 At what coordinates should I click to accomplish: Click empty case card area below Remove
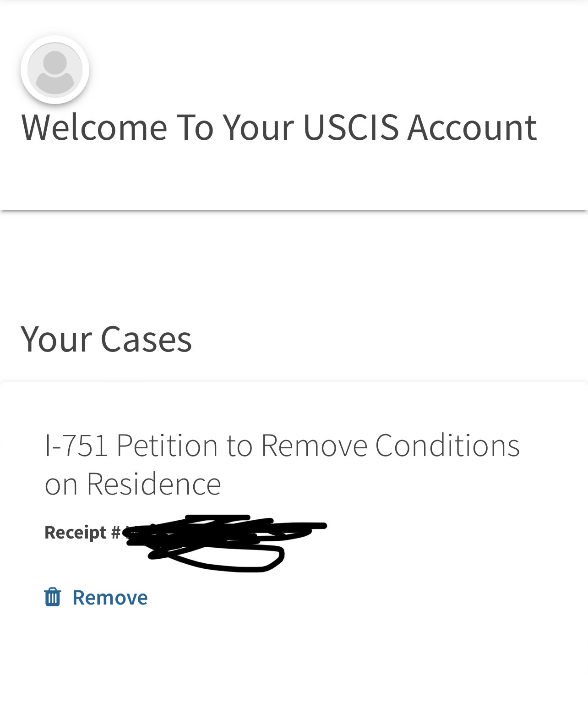293,665
